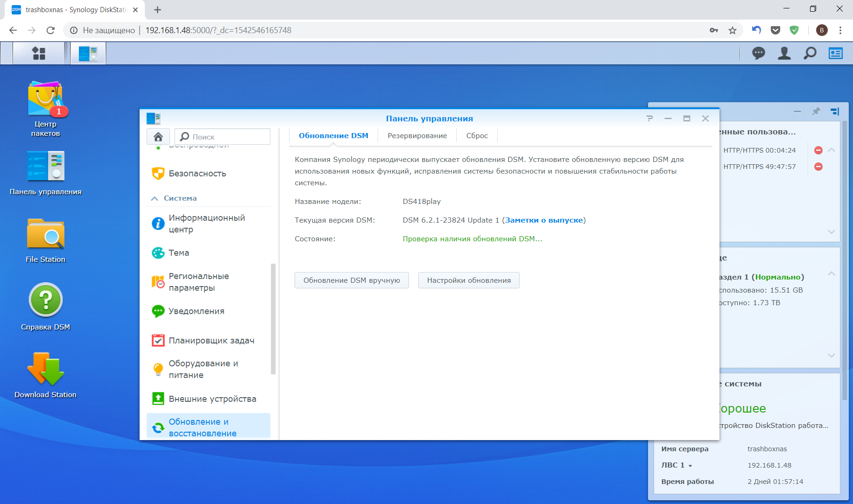Launch Download Station from the desktop
The width and height of the screenshot is (853, 504).
point(46,376)
